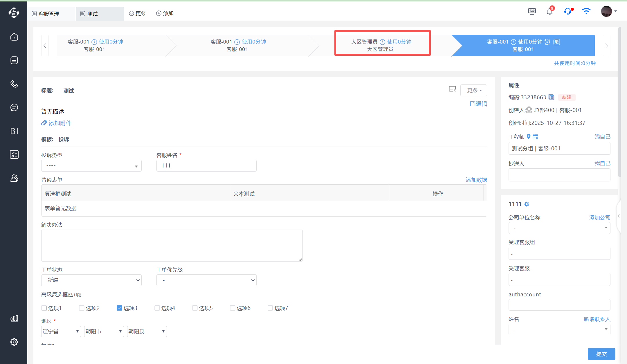Click into the 解决办法 text area
The width and height of the screenshot is (627, 364).
172,245
